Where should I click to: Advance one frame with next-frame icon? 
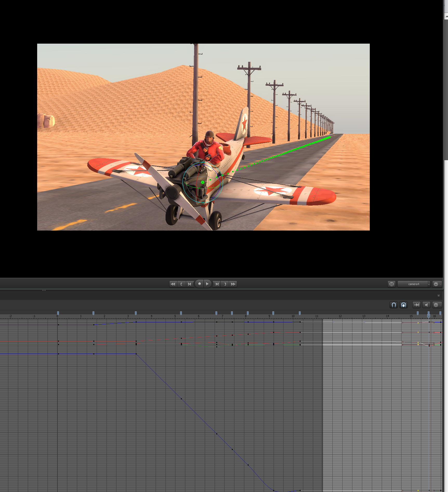point(216,284)
